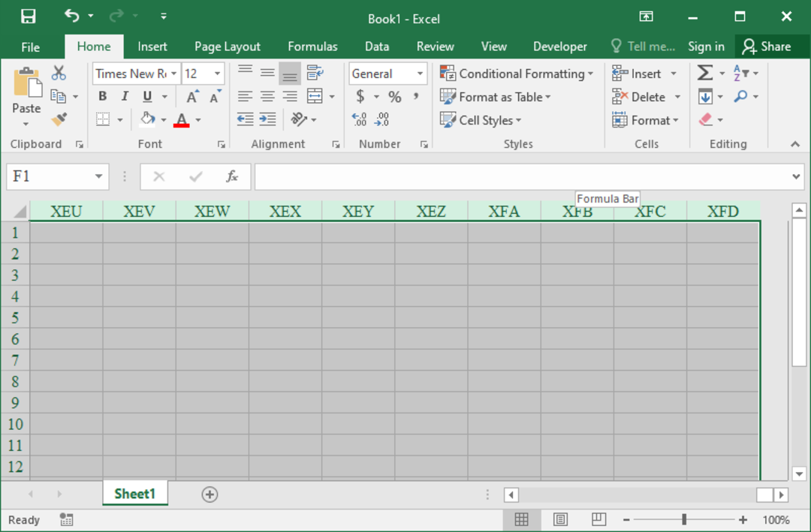Increase font size
This screenshot has width=811, height=532.
tap(192, 96)
